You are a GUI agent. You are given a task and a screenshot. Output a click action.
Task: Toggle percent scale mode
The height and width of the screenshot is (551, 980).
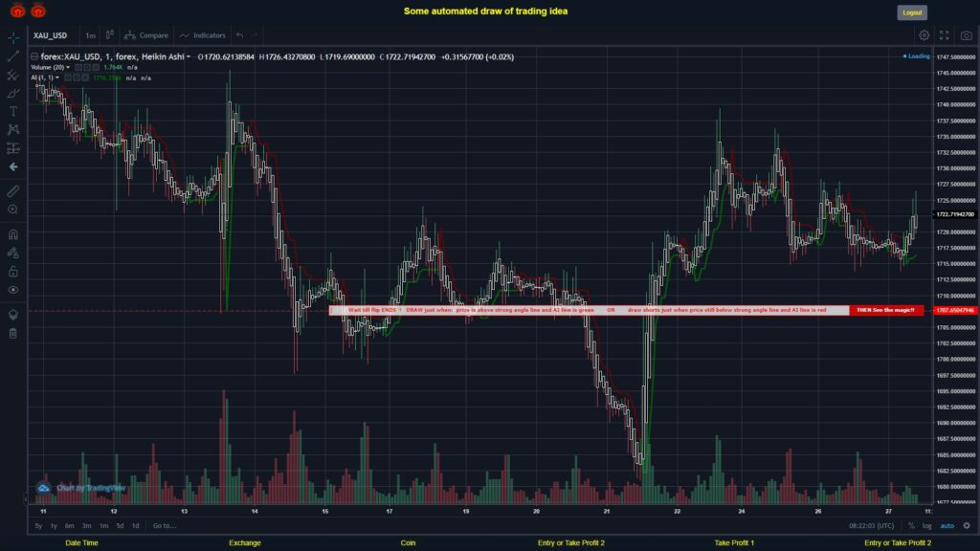[911, 526]
